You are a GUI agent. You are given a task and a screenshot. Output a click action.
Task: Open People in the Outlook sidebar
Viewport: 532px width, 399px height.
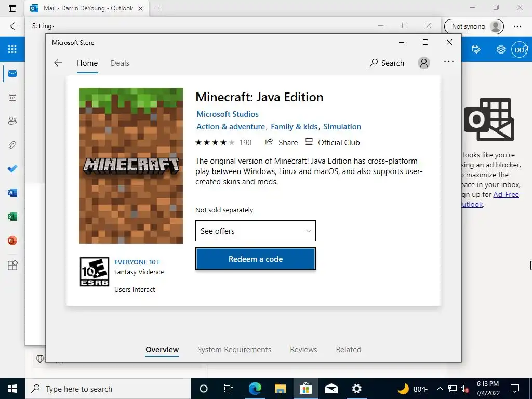click(x=12, y=121)
